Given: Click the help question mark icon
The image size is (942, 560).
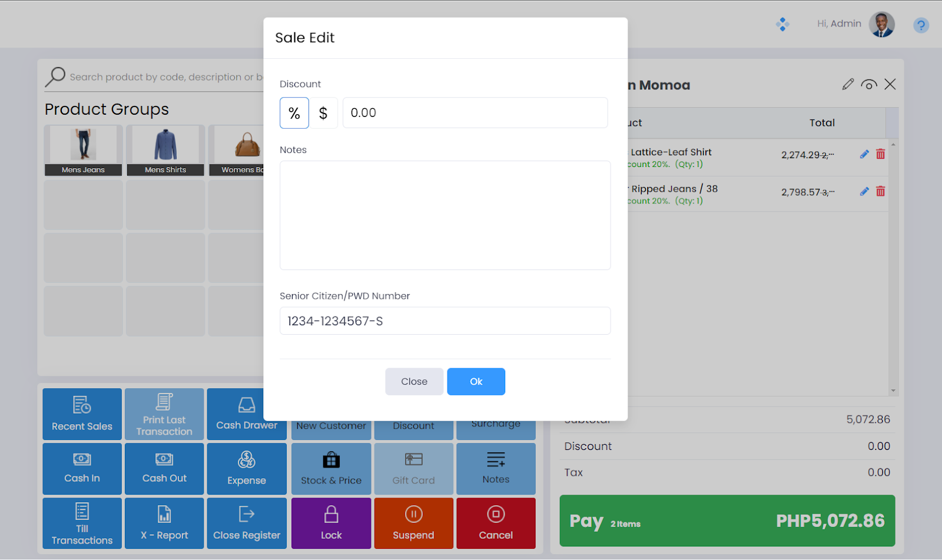Looking at the screenshot, I should (921, 25).
